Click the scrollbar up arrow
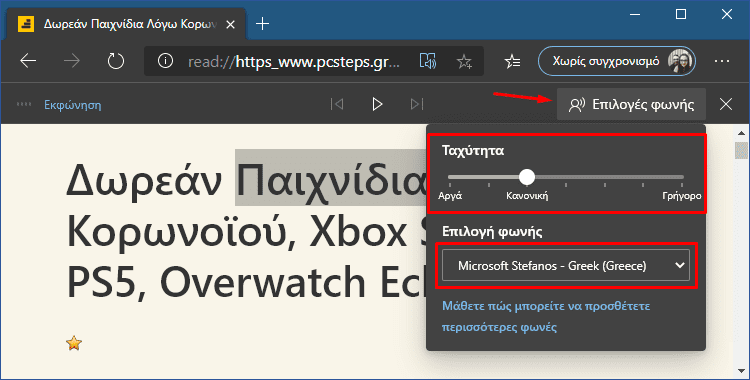This screenshot has height=380, width=750. [741, 133]
